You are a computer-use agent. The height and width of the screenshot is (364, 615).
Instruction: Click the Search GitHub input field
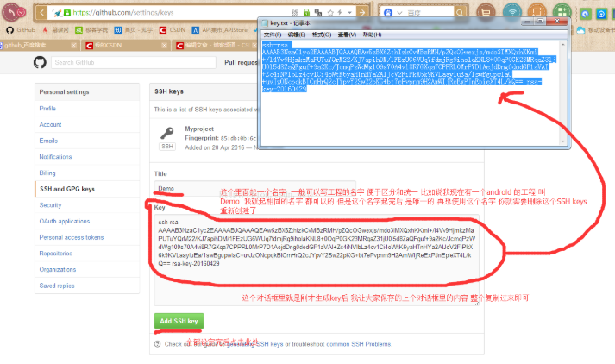coord(134,62)
